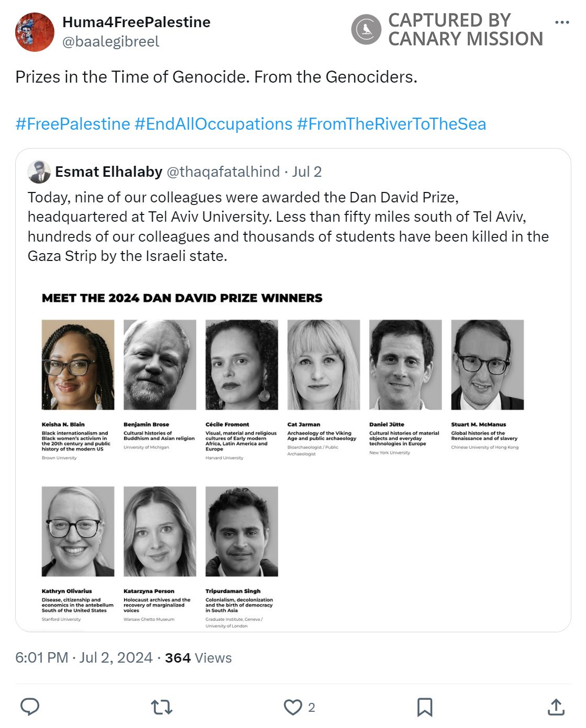The image size is (586, 728).
Task: Open Keisha N. Blain's portrait photo
Action: [78, 365]
